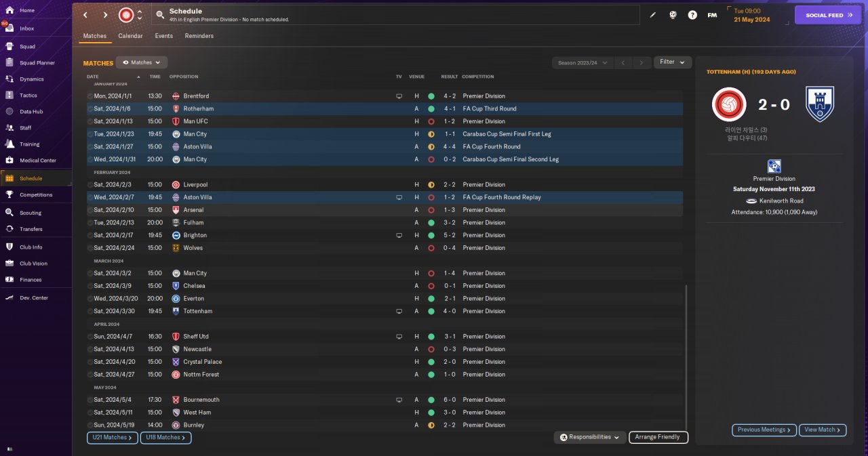
Task: Click the search magnifier icon
Action: point(159,14)
